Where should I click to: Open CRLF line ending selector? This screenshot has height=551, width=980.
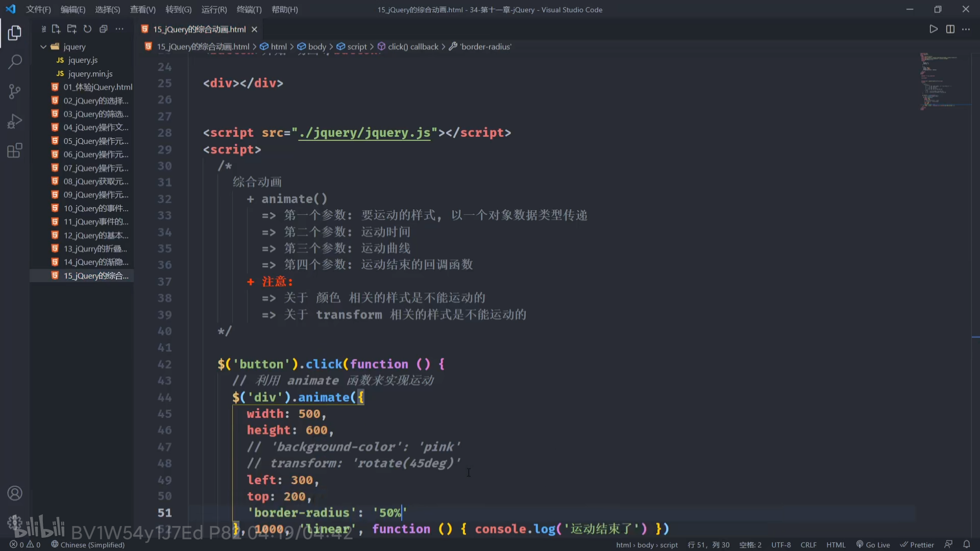tap(808, 544)
